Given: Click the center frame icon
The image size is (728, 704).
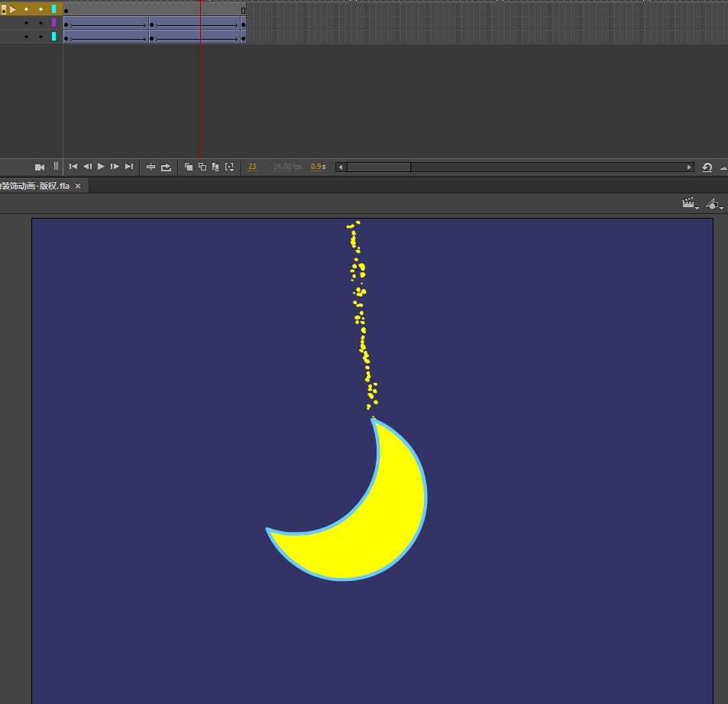Looking at the screenshot, I should (x=150, y=167).
